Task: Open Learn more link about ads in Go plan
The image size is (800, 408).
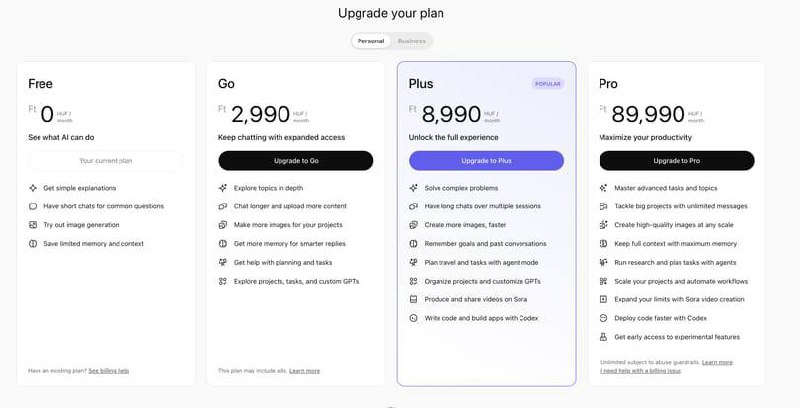Action: click(305, 371)
